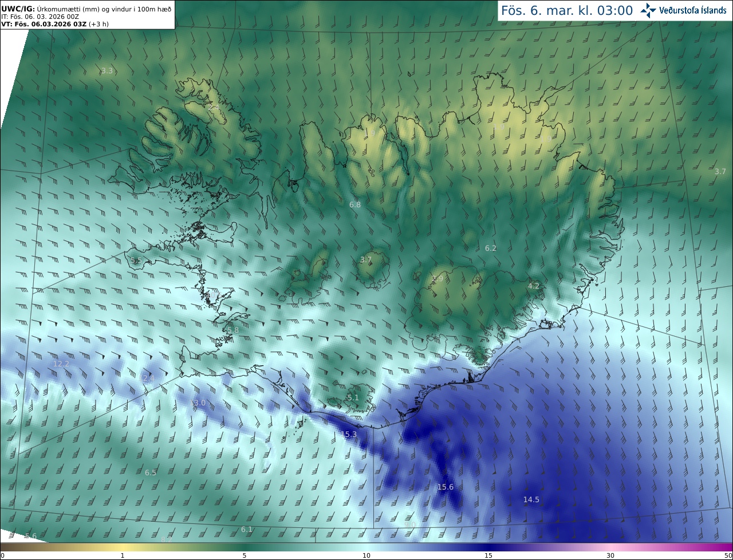This screenshot has width=733, height=560.
Task: Click the 1 tick on color scale
Action: click(x=123, y=555)
